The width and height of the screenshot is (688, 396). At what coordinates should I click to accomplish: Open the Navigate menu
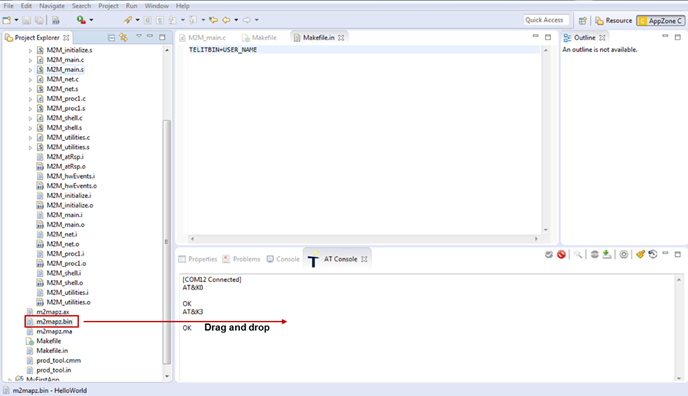pos(52,6)
